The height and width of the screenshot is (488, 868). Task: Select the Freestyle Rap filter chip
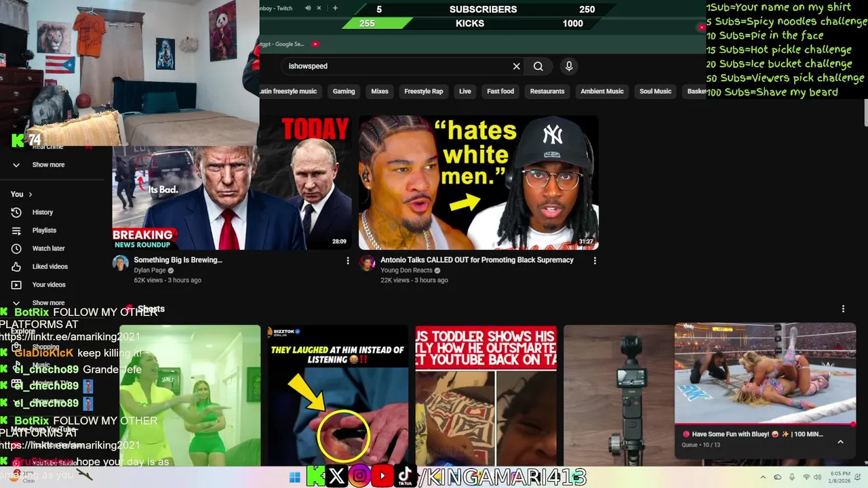pyautogui.click(x=424, y=91)
